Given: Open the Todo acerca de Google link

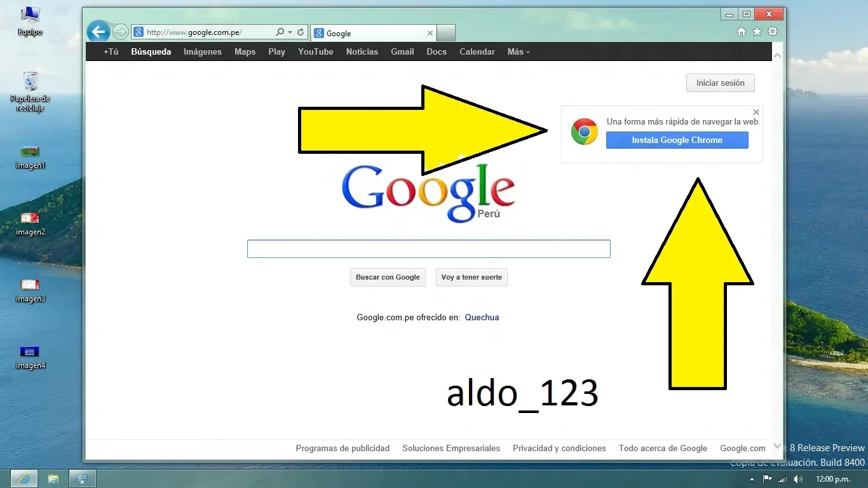Looking at the screenshot, I should (x=663, y=449).
